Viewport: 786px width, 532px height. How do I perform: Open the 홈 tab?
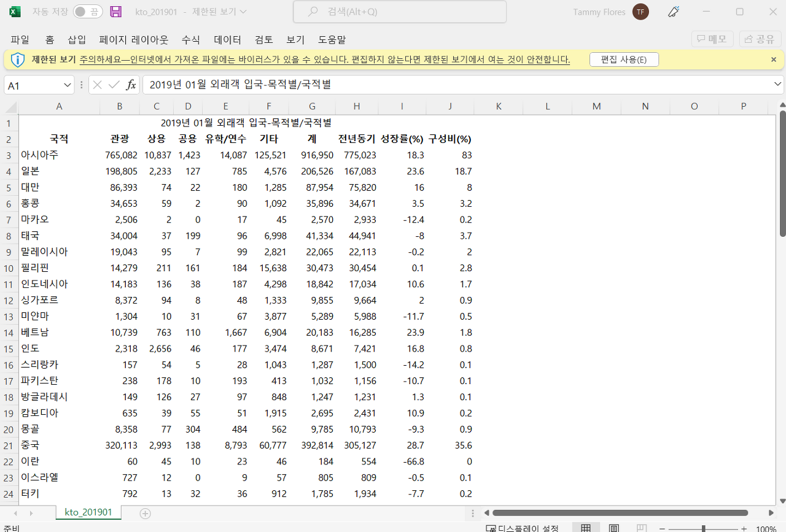(50, 39)
